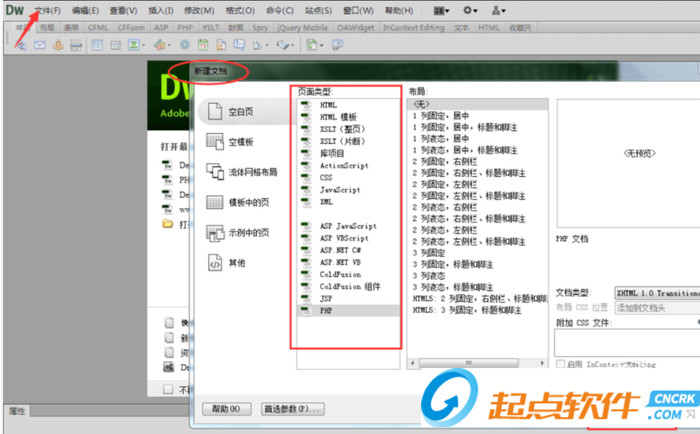700x434 pixels.
Task: Click the round Widget icon
Action: [x=185, y=45]
